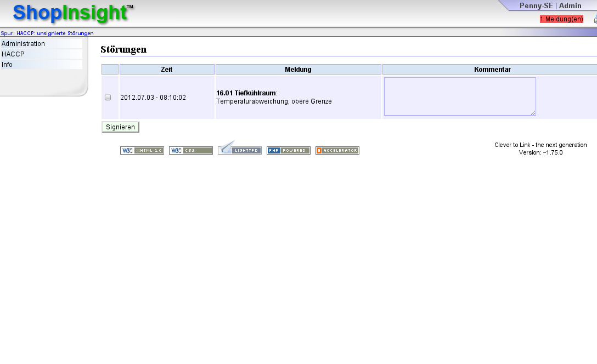Open the Info menu

(42, 65)
